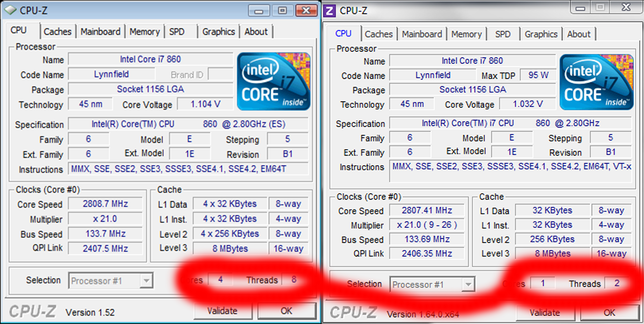Viewport: 644px width, 324px height.
Task: Open the Memory tab in left window
Action: (x=145, y=32)
